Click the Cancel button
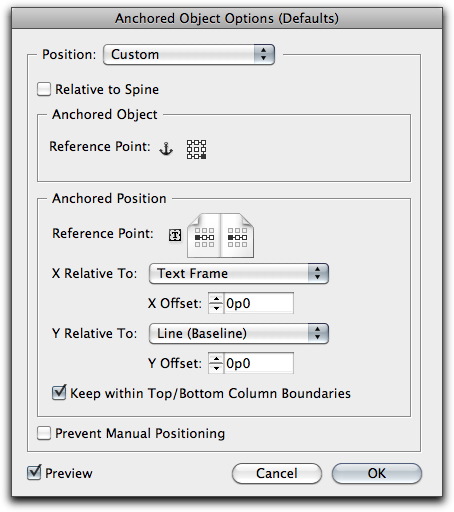The width and height of the screenshot is (454, 512). (277, 473)
